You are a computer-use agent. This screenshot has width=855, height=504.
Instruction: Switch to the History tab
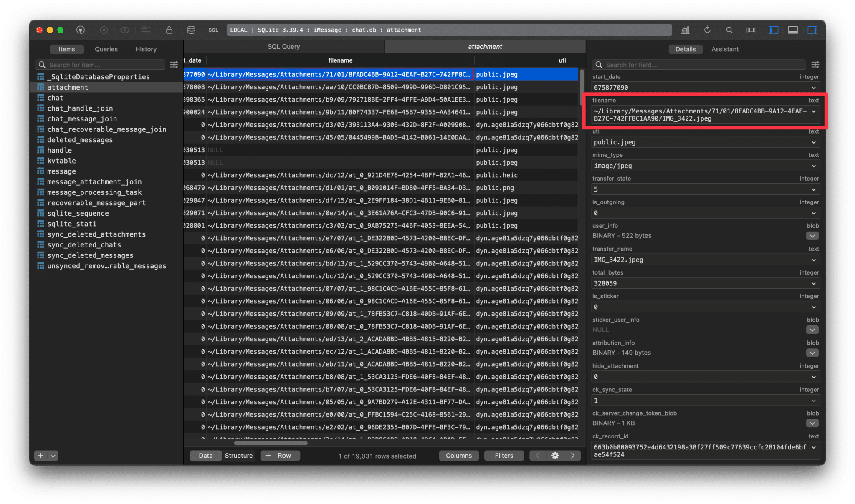145,49
